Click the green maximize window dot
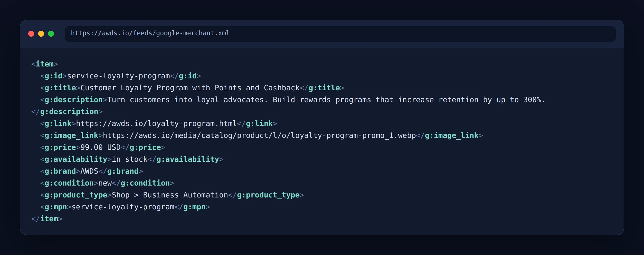 point(51,34)
